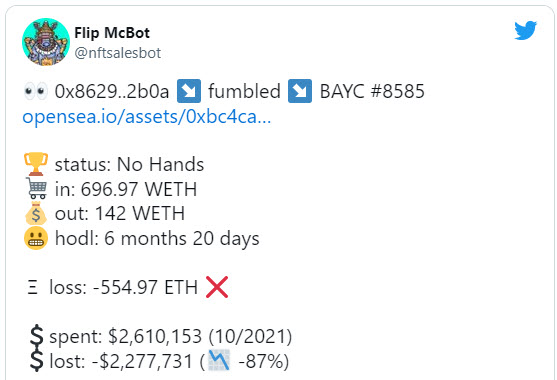This screenshot has width=557, height=380.
Task: Click the dollar sign beside spent
Action: (x=36, y=336)
